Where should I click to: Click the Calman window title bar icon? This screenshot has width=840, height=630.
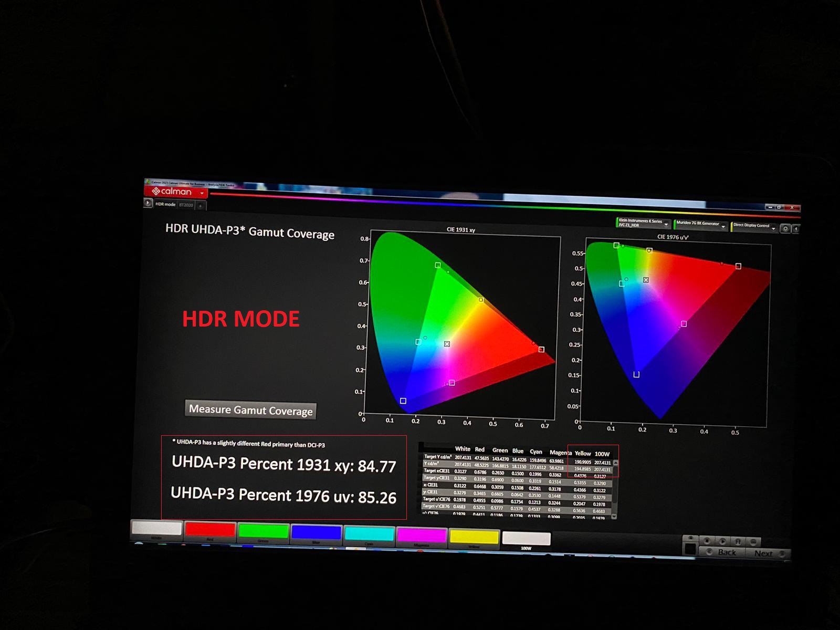click(x=148, y=182)
